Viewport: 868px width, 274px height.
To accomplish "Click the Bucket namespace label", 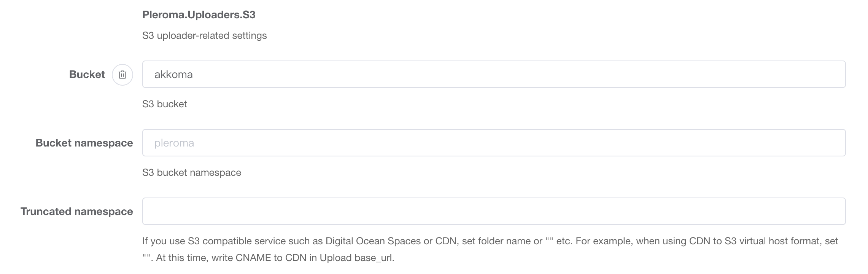I will [84, 143].
